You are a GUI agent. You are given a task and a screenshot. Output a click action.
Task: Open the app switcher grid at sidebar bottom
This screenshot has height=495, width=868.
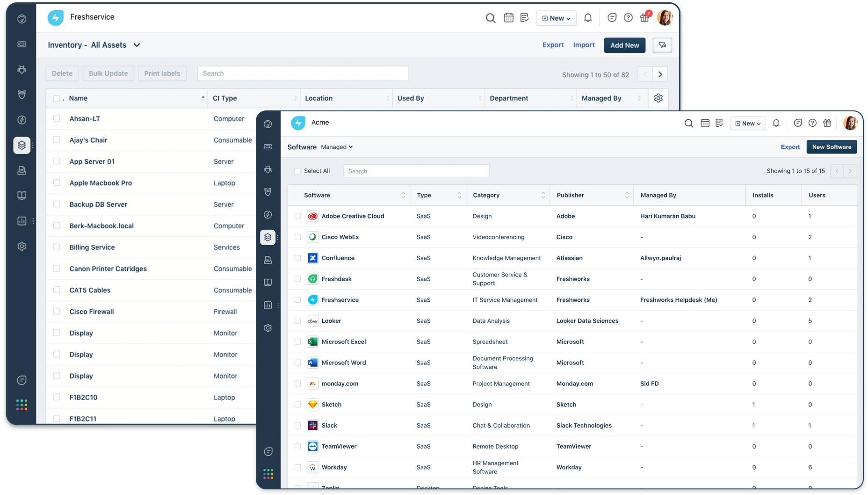(x=268, y=474)
